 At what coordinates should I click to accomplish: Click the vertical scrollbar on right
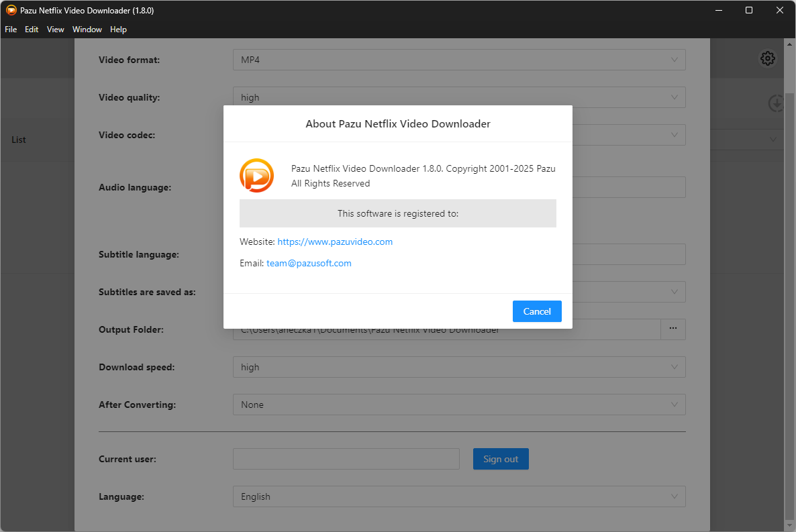tap(789, 305)
